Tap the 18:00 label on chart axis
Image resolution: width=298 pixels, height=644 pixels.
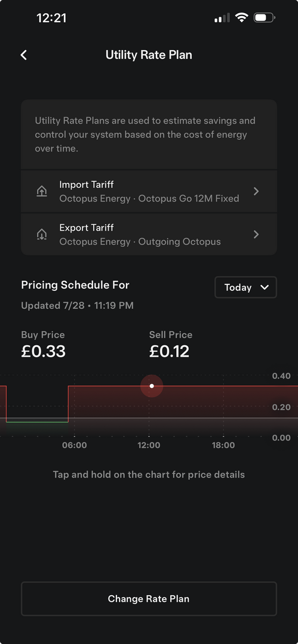click(223, 445)
